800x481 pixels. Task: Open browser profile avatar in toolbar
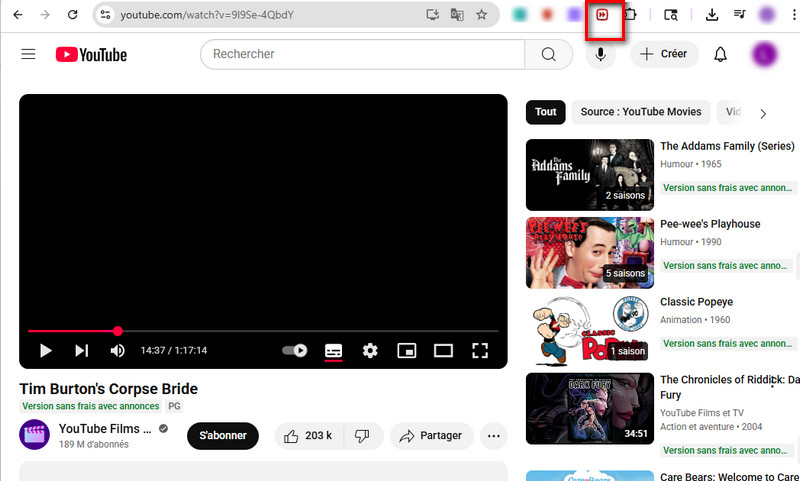(767, 14)
